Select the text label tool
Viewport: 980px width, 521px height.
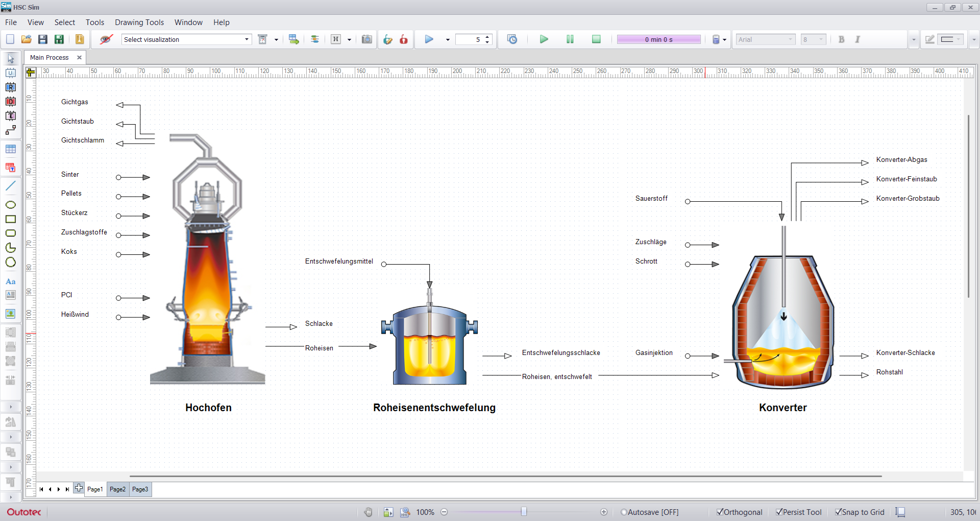coord(10,281)
